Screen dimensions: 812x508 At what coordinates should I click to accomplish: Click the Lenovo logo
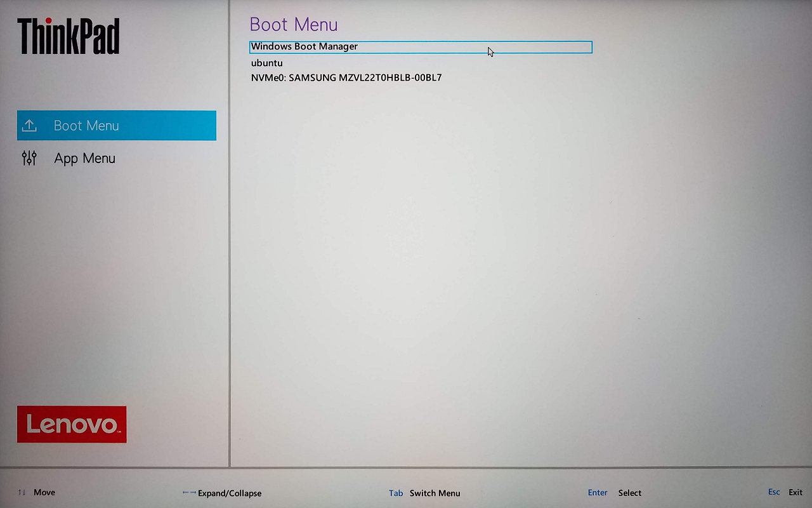[x=72, y=424]
